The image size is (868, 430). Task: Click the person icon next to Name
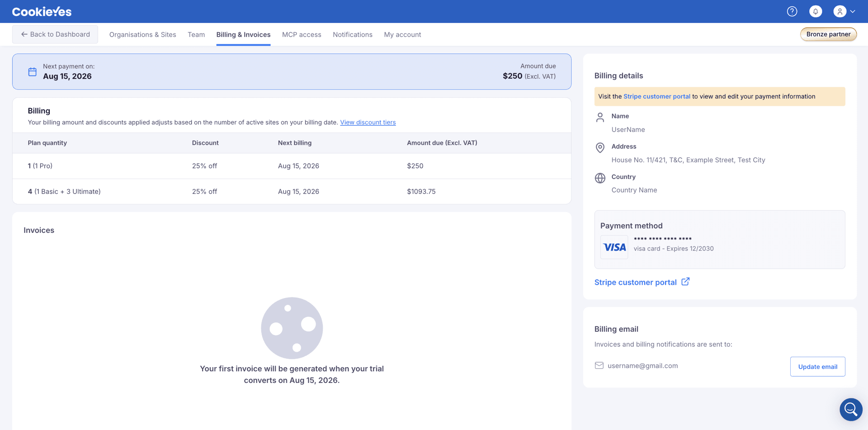[x=600, y=118]
